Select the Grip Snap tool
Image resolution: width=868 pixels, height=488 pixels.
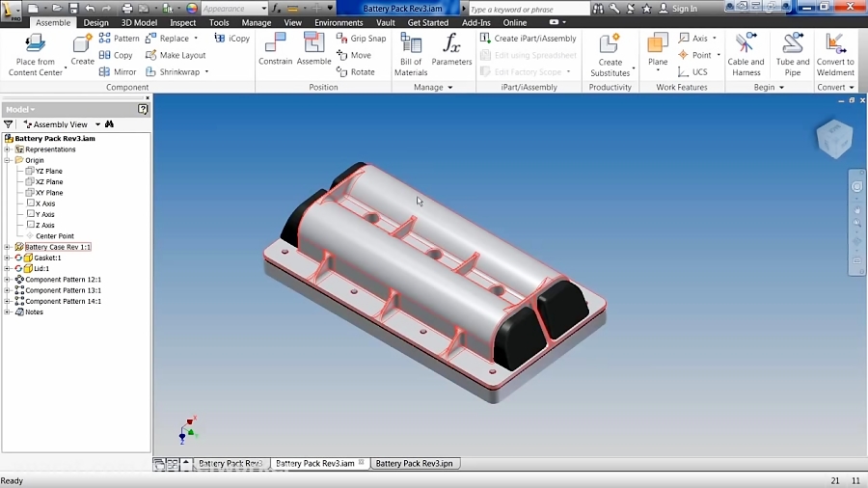click(362, 39)
